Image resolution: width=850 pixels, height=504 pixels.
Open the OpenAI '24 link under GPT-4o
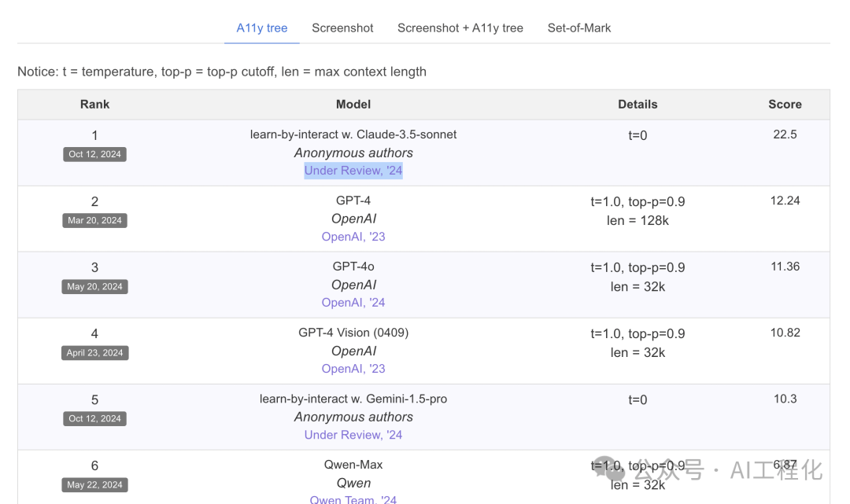click(353, 303)
